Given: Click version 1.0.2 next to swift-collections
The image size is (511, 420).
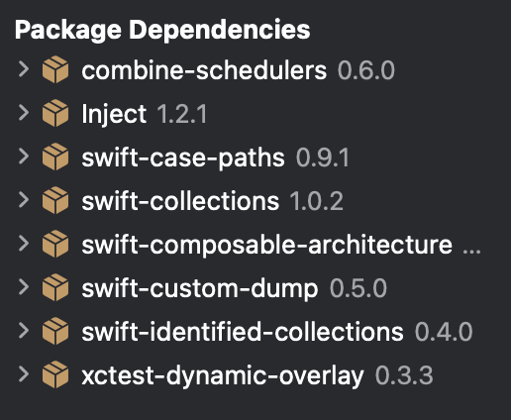Looking at the screenshot, I should [317, 201].
